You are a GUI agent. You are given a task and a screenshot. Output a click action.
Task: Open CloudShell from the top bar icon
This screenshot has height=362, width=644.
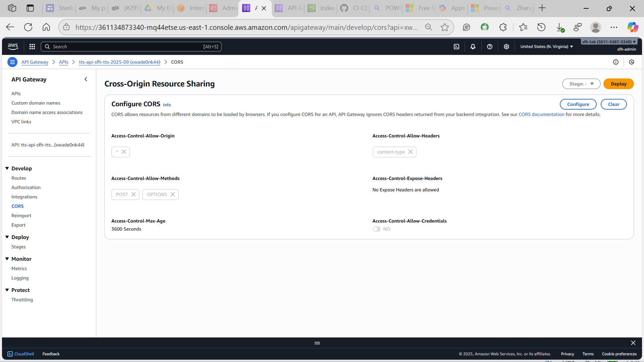click(457, 47)
